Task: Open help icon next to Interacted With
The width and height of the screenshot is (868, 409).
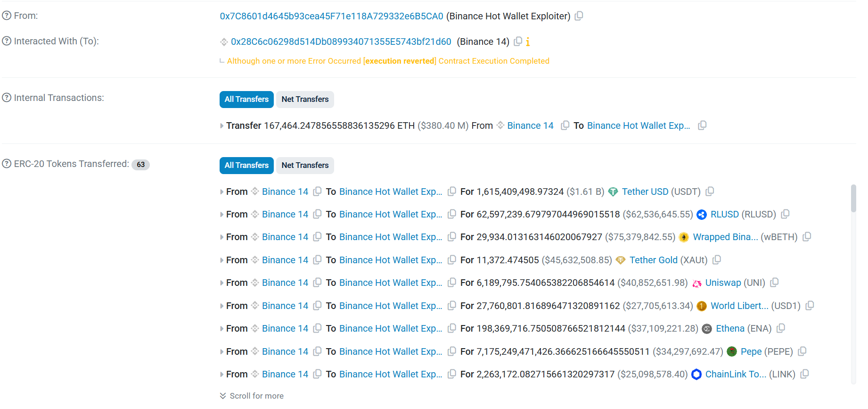Action: point(7,41)
